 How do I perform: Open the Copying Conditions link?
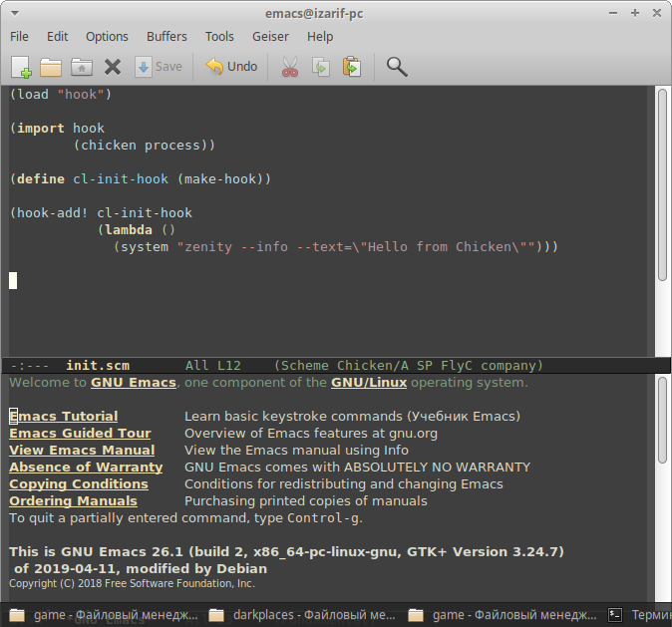click(x=79, y=483)
